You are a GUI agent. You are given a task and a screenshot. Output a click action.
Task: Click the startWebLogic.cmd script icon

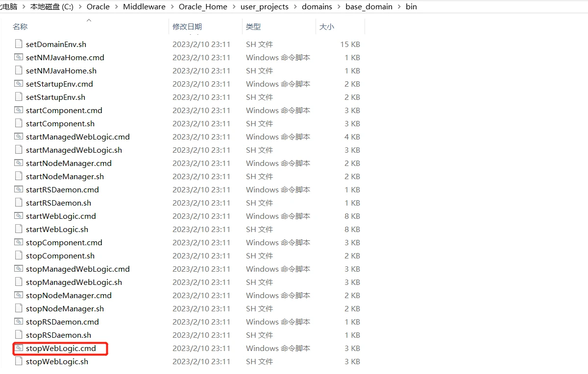tap(19, 216)
